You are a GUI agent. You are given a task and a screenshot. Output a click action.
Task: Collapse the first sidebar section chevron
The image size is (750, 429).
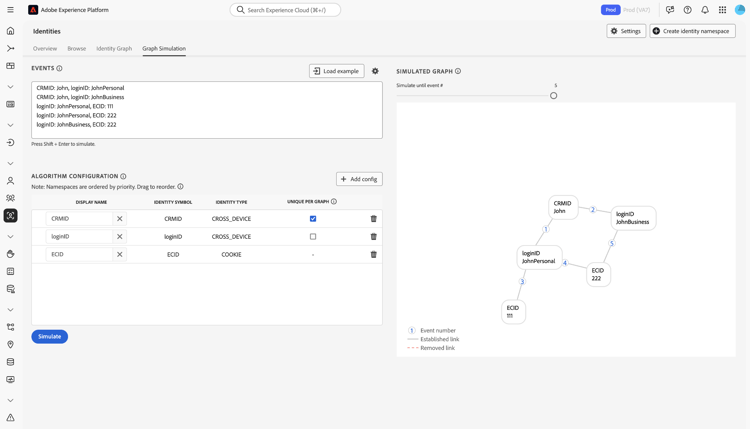tap(11, 87)
